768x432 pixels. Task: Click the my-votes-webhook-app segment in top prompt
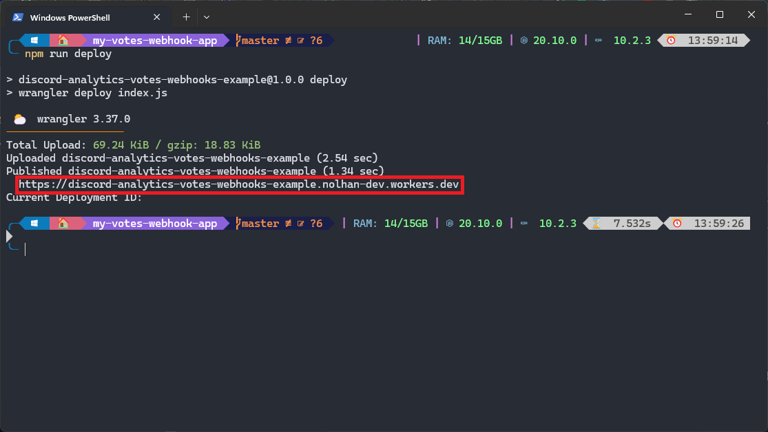(x=154, y=41)
